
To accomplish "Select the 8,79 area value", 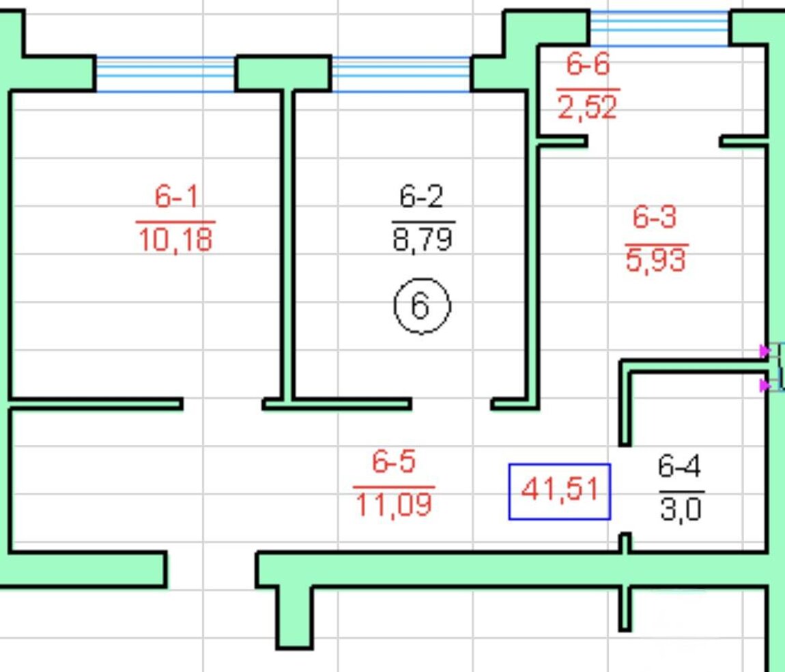I will tap(423, 240).
